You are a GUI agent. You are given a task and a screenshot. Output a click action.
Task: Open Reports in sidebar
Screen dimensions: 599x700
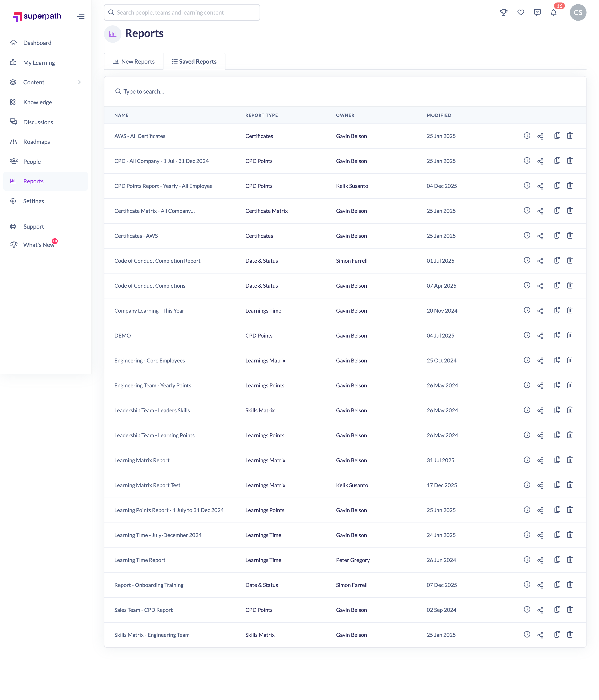[x=45, y=181]
